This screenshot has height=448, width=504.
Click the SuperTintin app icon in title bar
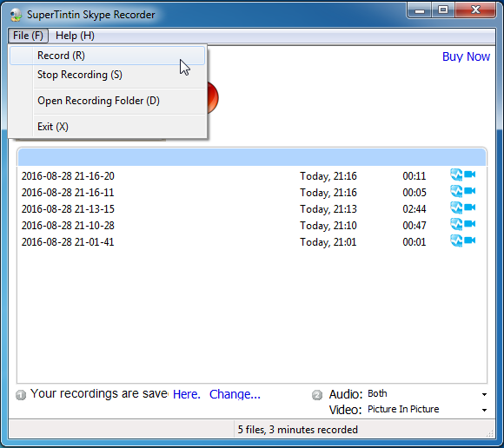pos(16,15)
